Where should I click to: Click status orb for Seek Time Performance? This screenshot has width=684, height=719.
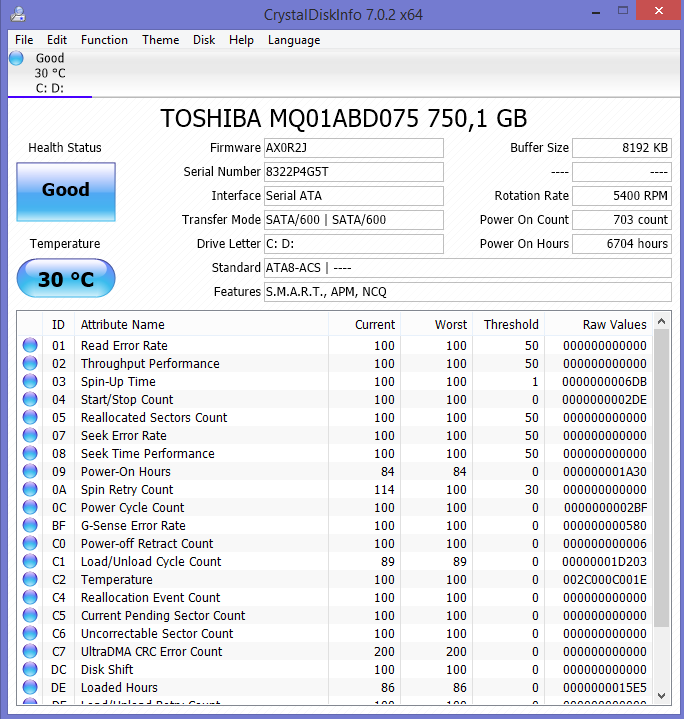30,453
